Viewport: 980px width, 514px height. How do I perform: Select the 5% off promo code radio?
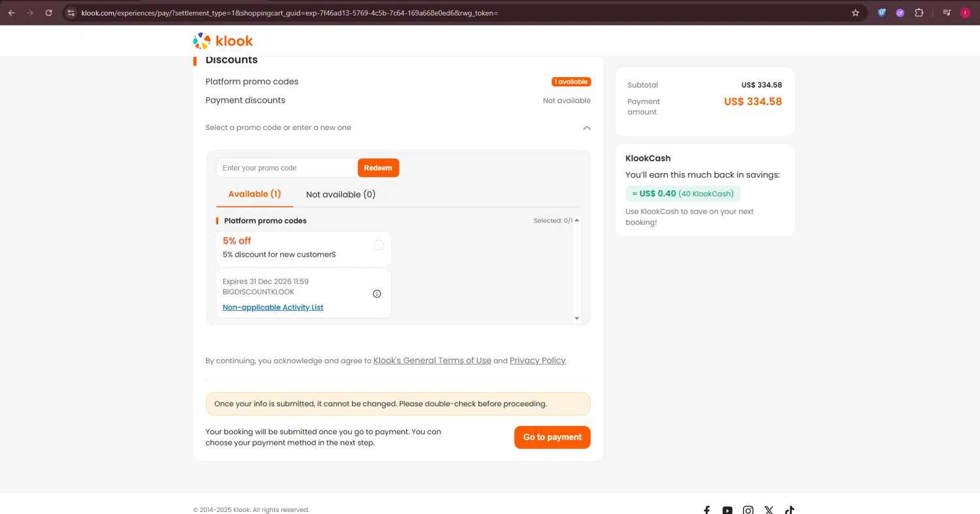point(379,245)
